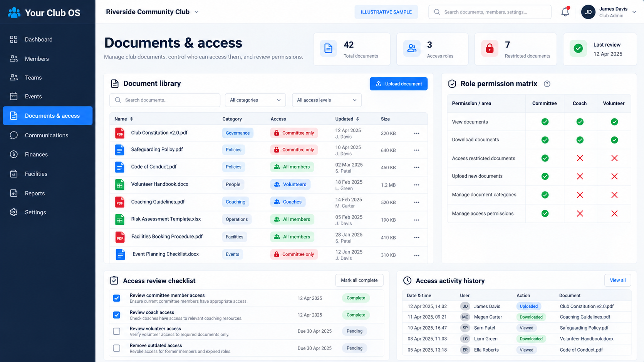Toggle Committee permission for Manage access permissions

[x=545, y=214]
